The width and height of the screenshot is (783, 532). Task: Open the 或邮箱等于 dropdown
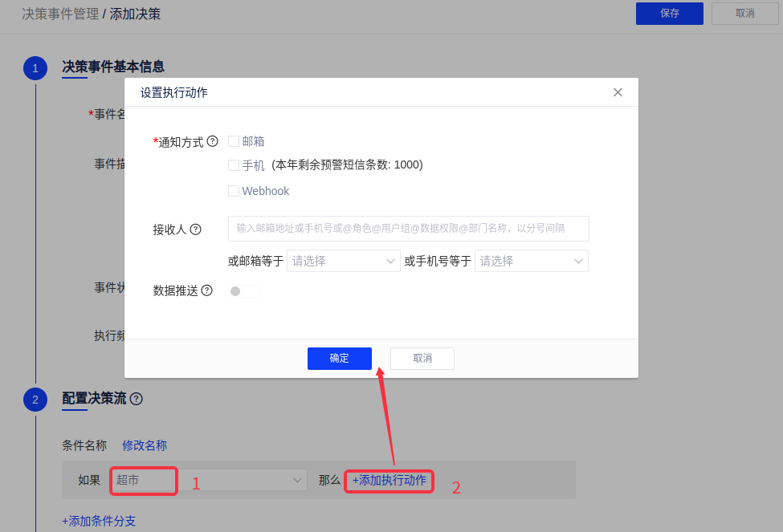(343, 261)
